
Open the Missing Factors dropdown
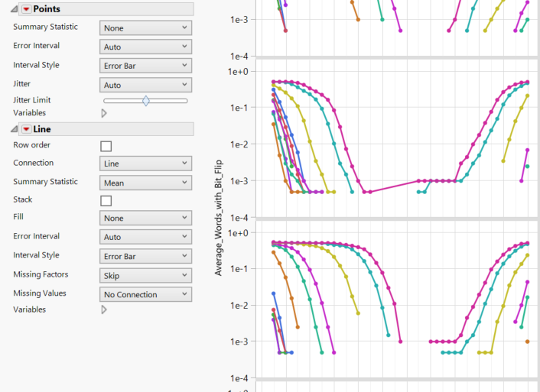tap(145, 275)
